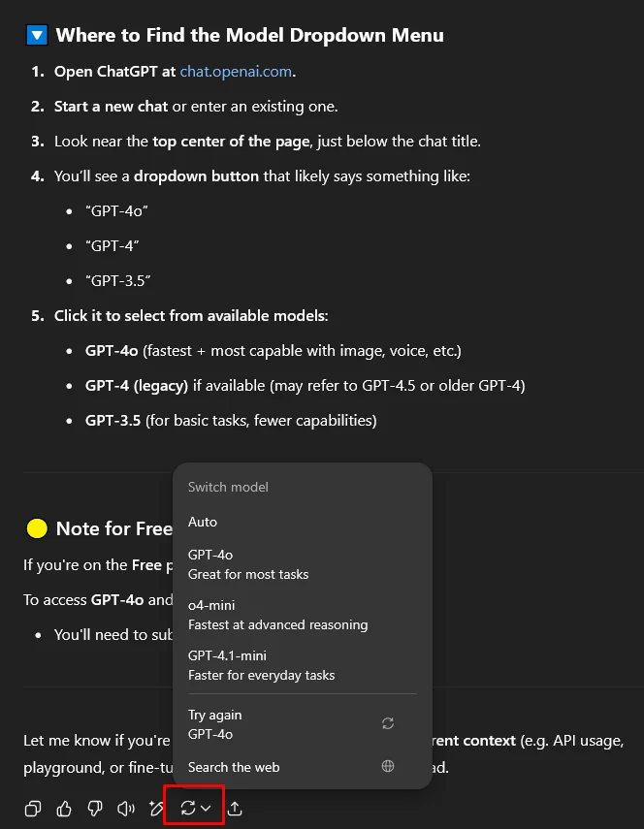
Task: Pick the o4-mini model option
Action: pyautogui.click(x=277, y=615)
